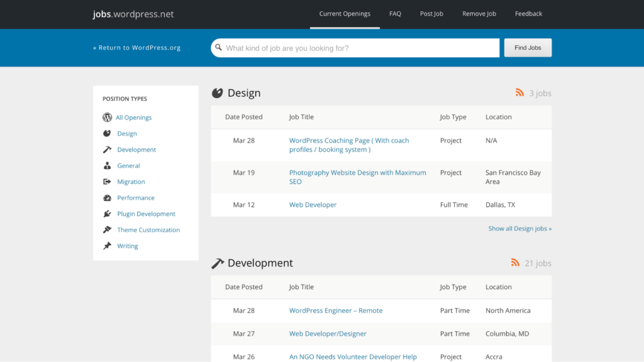The width and height of the screenshot is (644, 362).
Task: Click 'North America' location cell
Action: [508, 310]
